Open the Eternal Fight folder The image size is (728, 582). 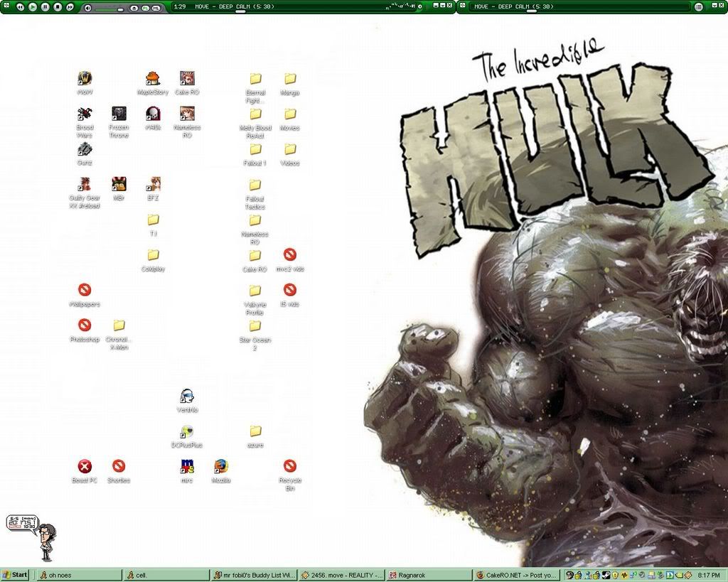[255, 87]
